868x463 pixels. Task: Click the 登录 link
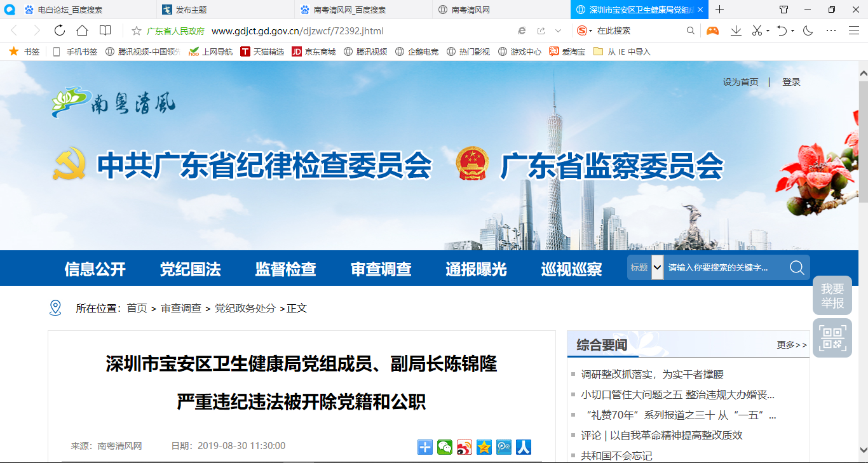pyautogui.click(x=791, y=82)
